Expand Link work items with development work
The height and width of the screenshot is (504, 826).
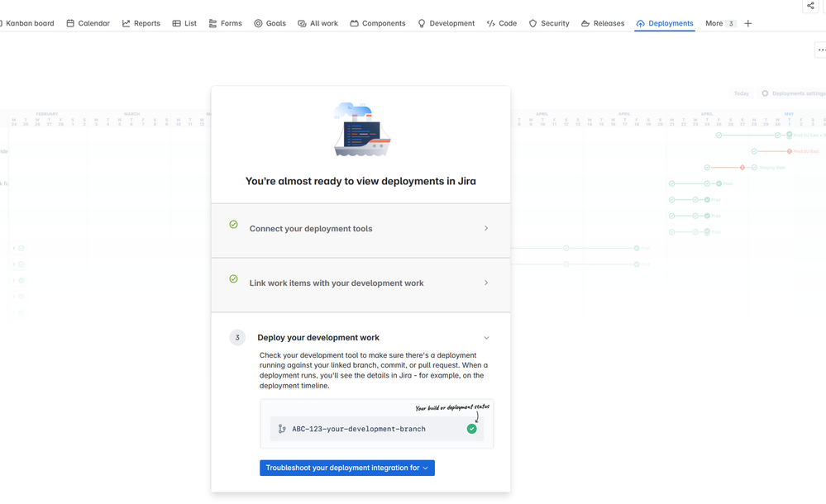tap(360, 283)
